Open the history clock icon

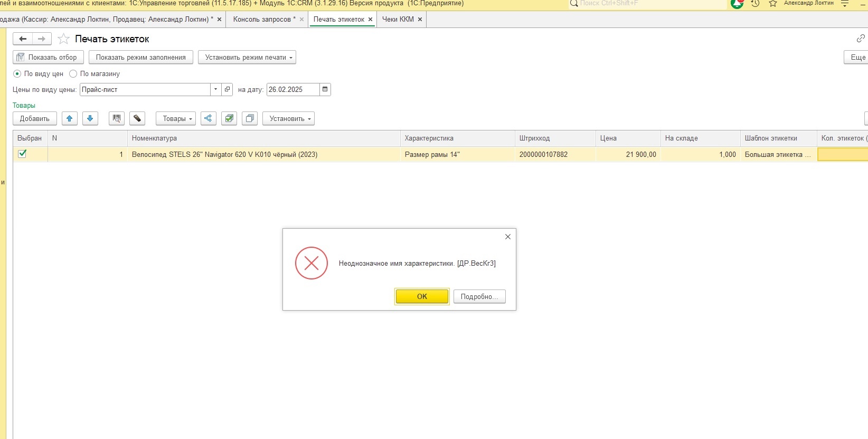[x=755, y=4]
